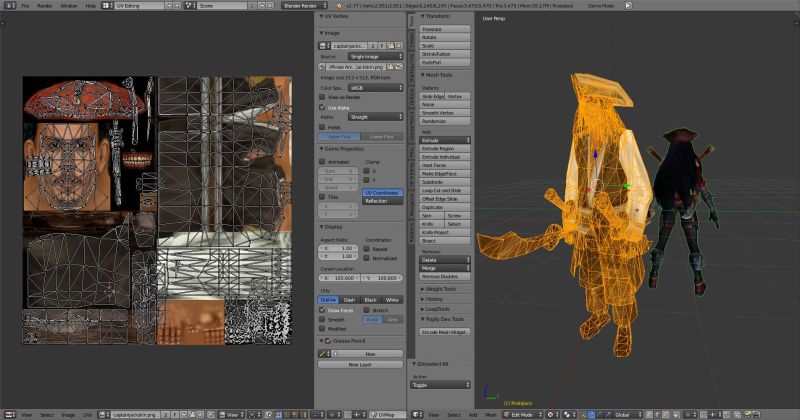
Task: Enable the Normalized coordinates checkbox
Action: [366, 258]
